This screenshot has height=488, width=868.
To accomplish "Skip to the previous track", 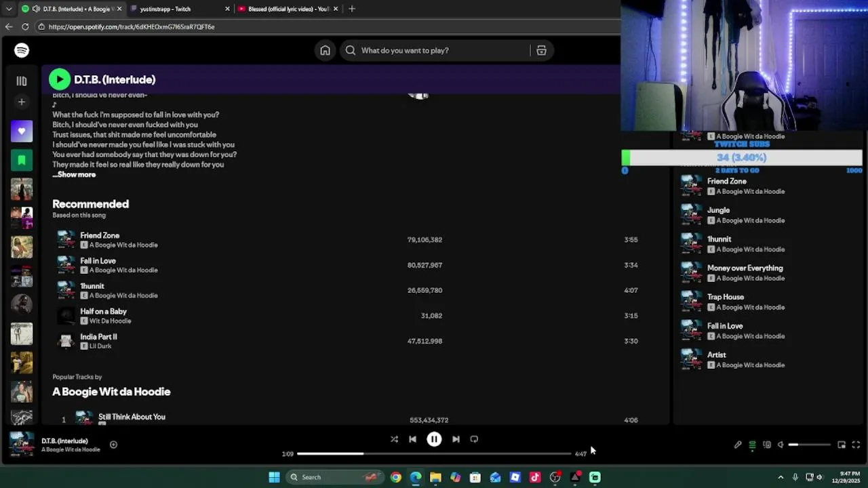I will (412, 439).
